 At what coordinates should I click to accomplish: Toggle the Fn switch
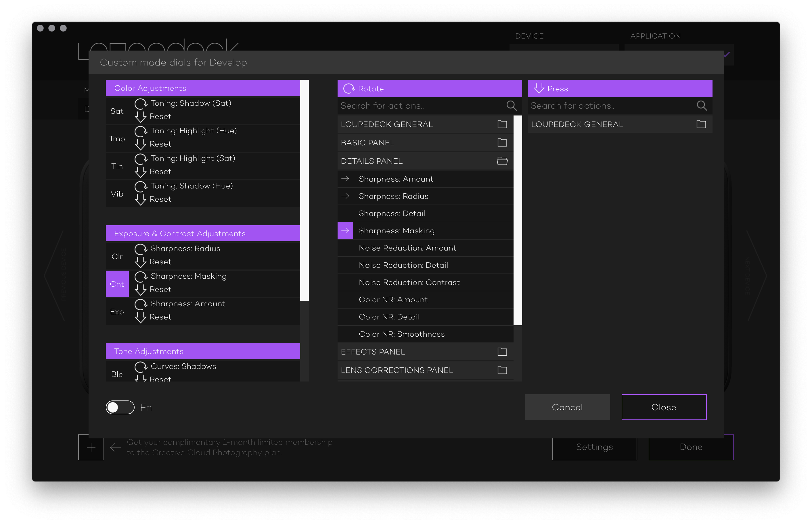[120, 407]
